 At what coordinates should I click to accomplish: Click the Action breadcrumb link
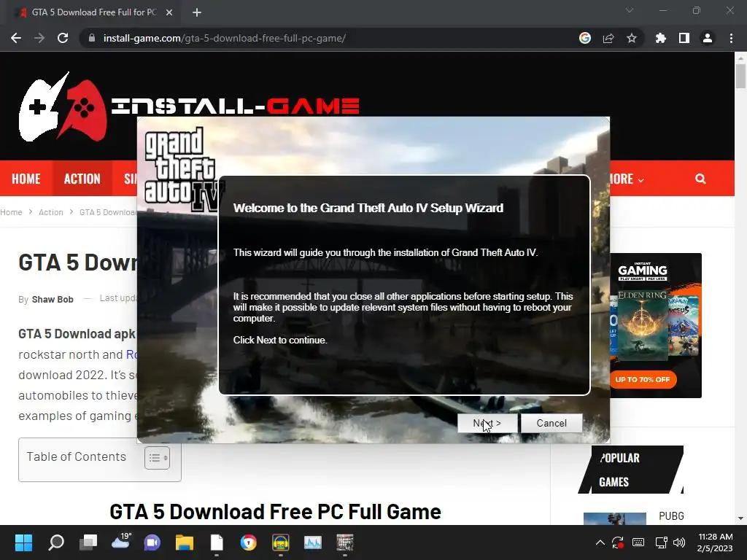pos(50,212)
